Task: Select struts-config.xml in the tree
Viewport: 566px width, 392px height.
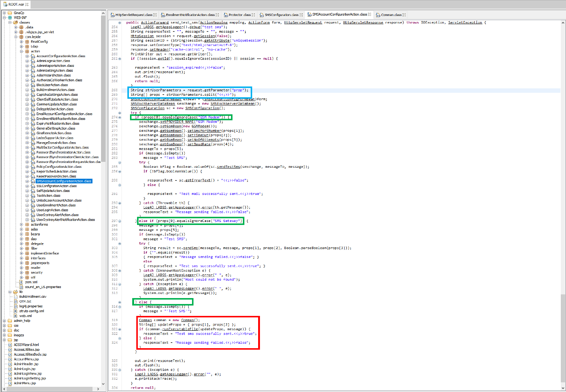Action: pos(32,311)
